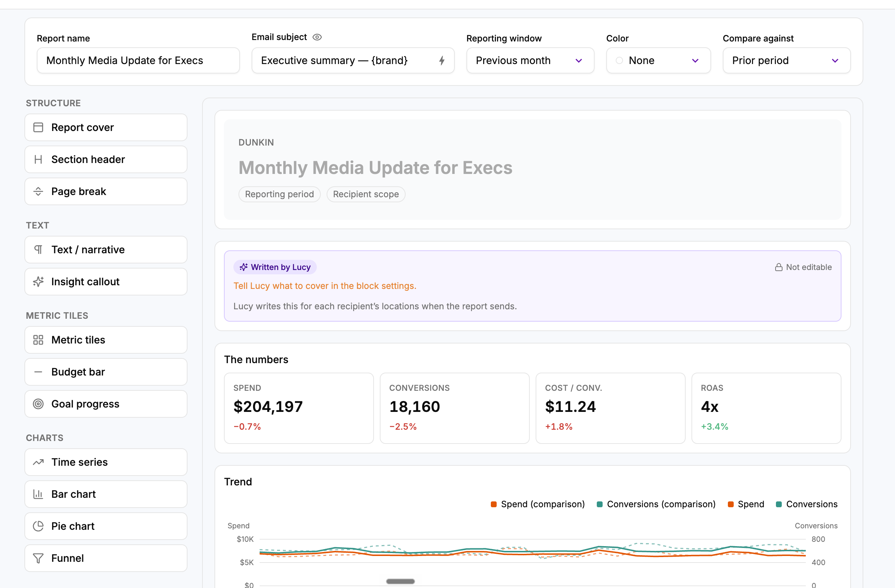Screen dimensions: 895x588
Task: Click the Report cover block icon
Action: (38, 127)
